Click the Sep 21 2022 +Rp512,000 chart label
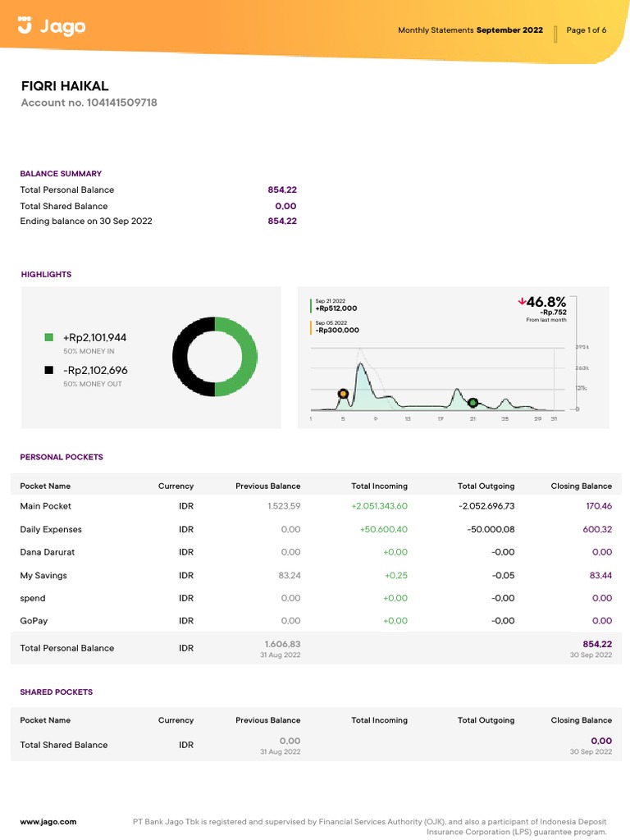The height and width of the screenshot is (840, 630). click(336, 305)
